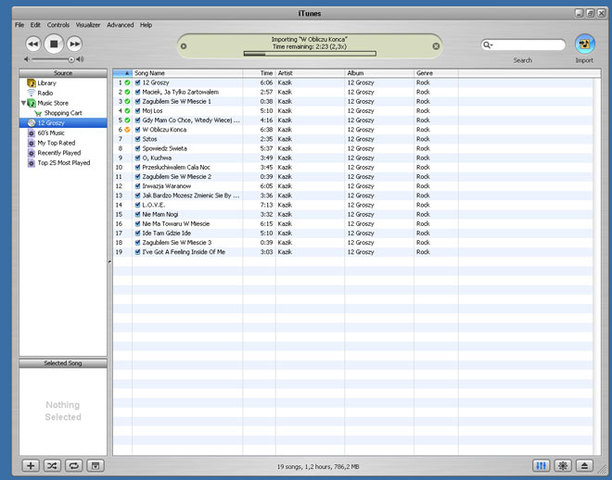Adjust the volume slider knob
612x480 pixels.
coord(71,59)
